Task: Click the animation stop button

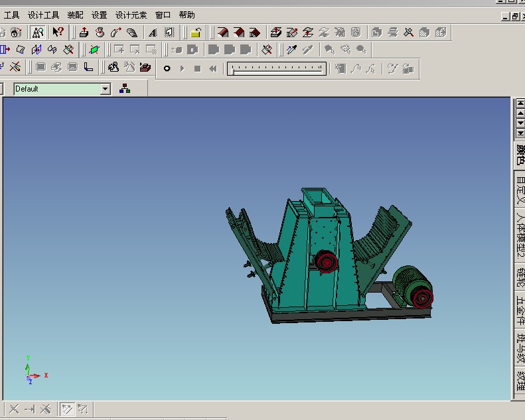Action: 198,68
